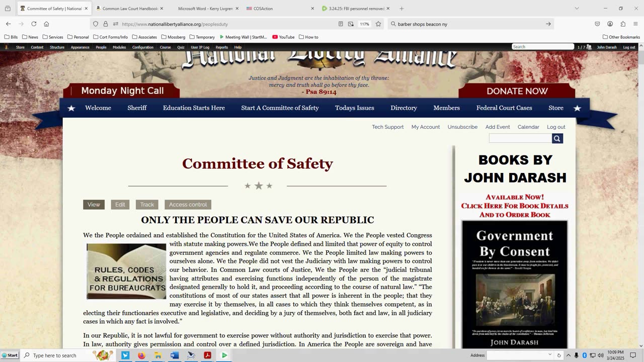The width and height of the screenshot is (644, 362).
Task: Open the Modules admin menu
Action: (119, 47)
